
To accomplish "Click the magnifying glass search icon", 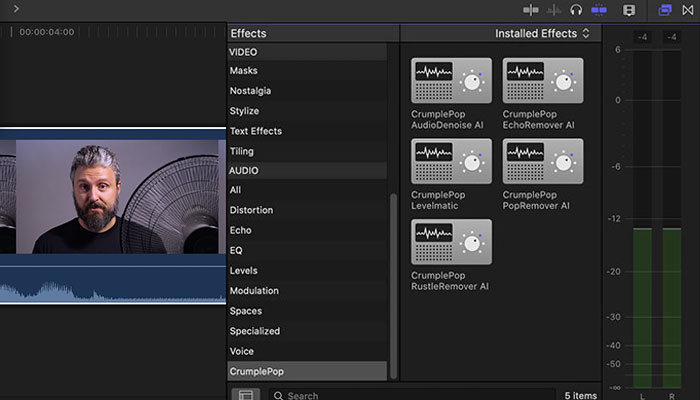I will point(278,396).
